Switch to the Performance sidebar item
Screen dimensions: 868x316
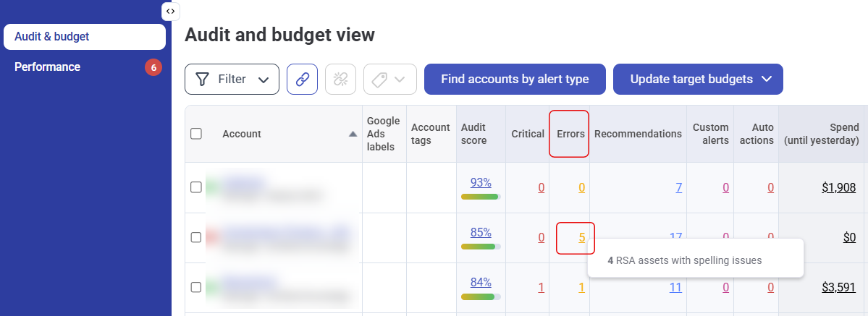tap(48, 67)
